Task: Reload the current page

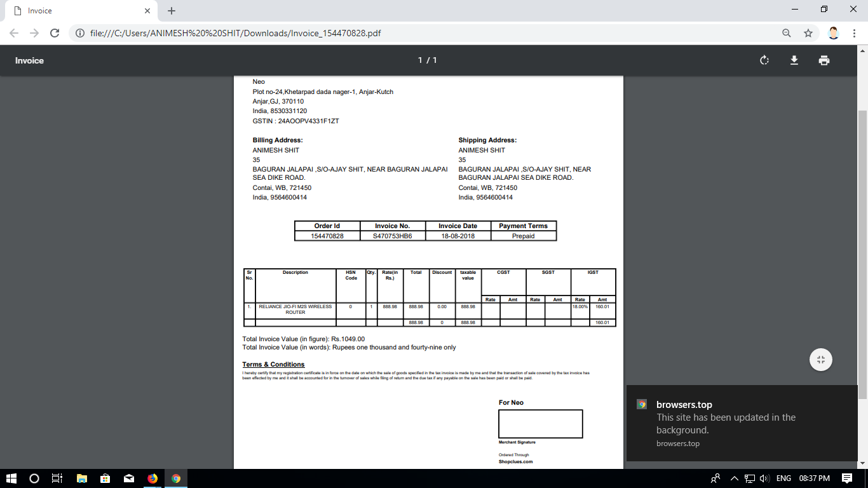Action: tap(55, 33)
